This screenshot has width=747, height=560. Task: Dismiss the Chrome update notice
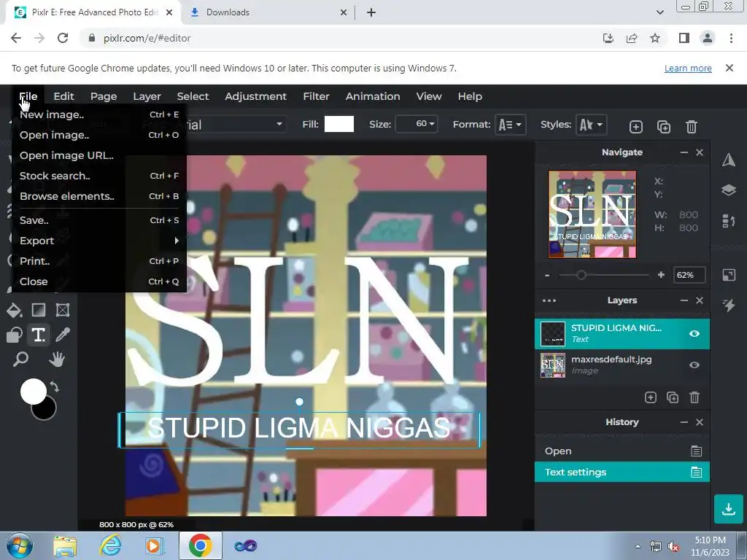click(729, 68)
